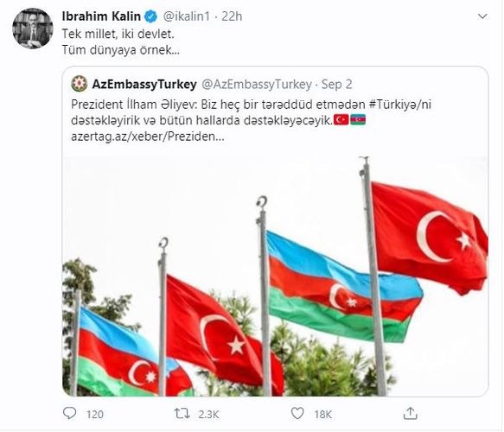Viewport: 504px width, 432px height.
Task: Open AzEmbassyTurkey's emblem avatar
Action: pyautogui.click(x=79, y=84)
